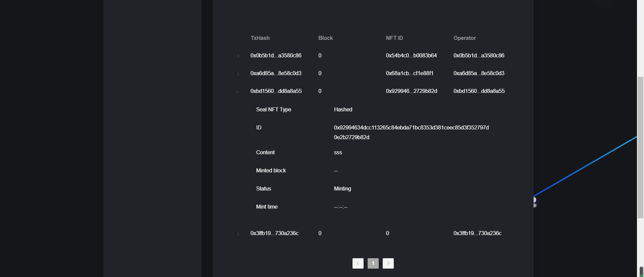Click the Minting status value

pyautogui.click(x=342, y=189)
